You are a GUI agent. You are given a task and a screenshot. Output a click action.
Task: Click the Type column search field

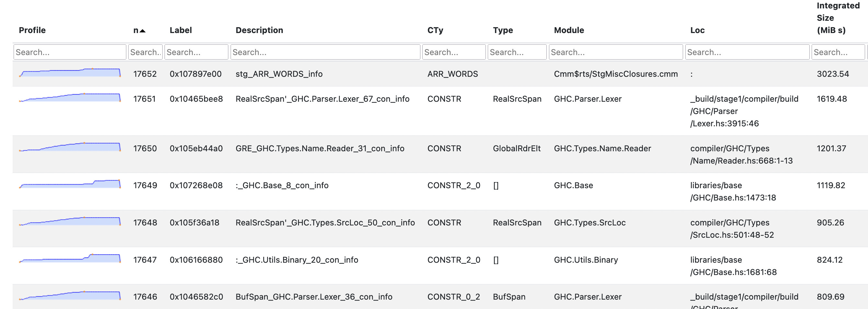click(x=517, y=52)
